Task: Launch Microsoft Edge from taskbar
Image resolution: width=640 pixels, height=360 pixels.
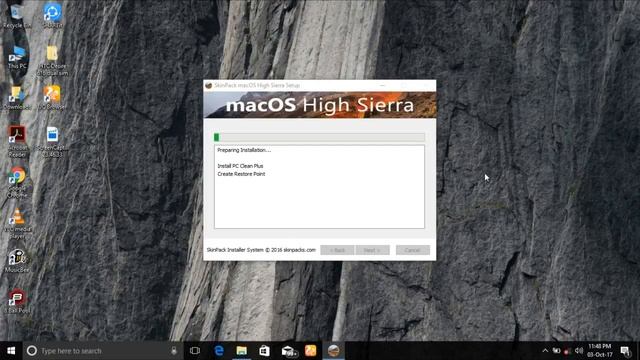Action: pos(219,351)
